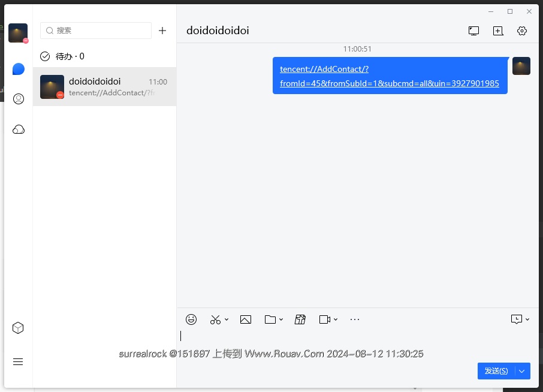Open the chat settings gear icon
The height and width of the screenshot is (392, 543).
point(521,31)
